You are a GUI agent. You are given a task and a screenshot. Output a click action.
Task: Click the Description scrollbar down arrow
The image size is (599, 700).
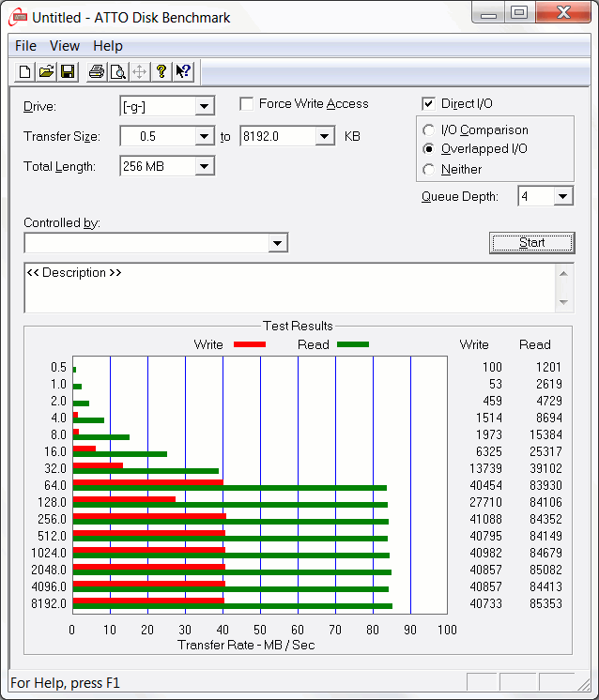pos(563,302)
